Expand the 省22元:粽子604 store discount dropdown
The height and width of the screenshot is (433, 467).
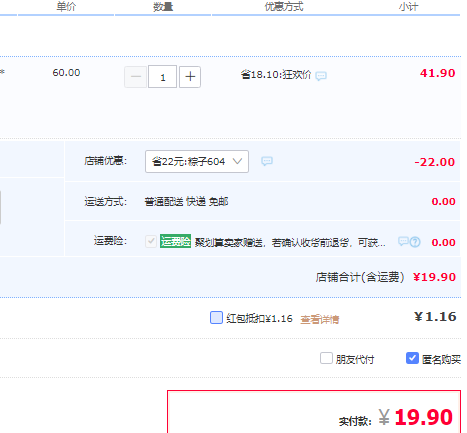(x=197, y=162)
